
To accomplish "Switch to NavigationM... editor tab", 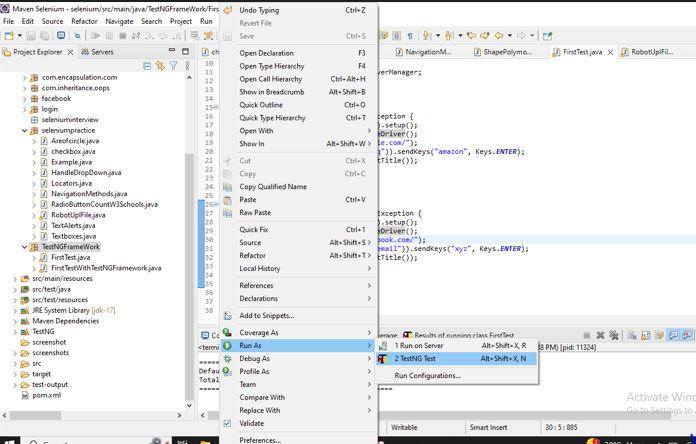I will [x=423, y=52].
